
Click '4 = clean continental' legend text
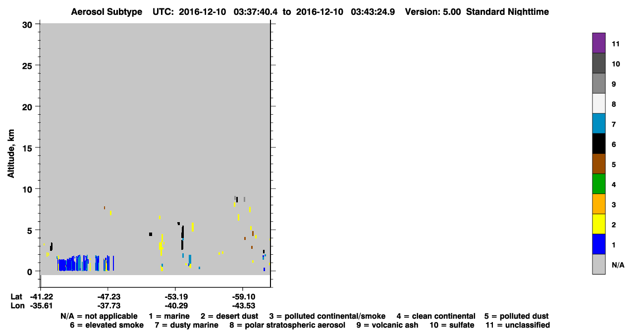click(x=436, y=316)
